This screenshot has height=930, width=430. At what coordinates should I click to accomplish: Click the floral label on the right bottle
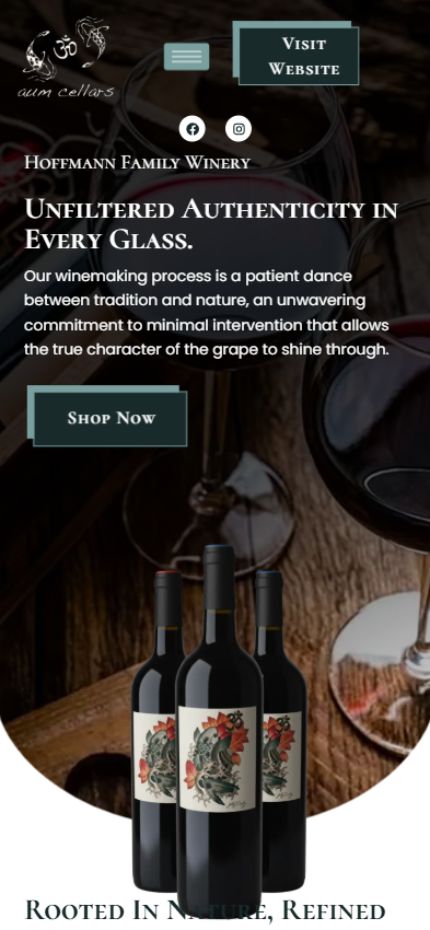click(282, 757)
